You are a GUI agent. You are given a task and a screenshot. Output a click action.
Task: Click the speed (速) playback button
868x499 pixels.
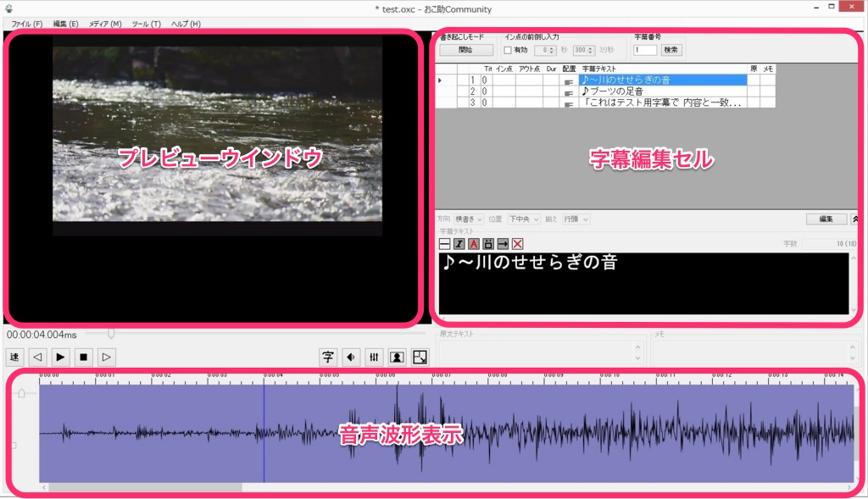(14, 358)
